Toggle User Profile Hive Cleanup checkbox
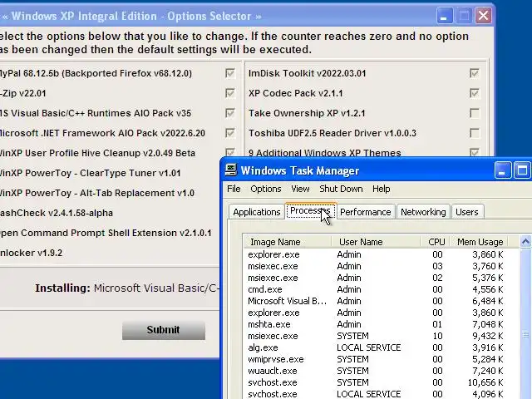 click(x=230, y=152)
